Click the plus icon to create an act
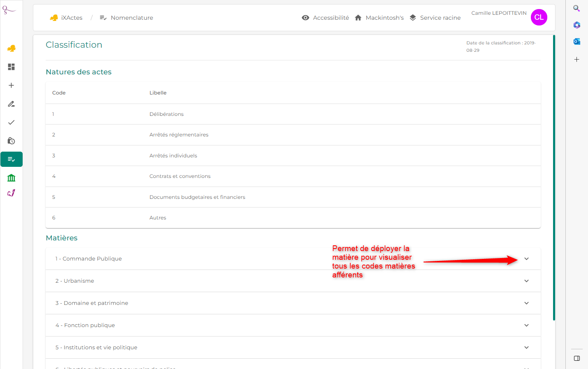588x369 pixels. pos(12,85)
